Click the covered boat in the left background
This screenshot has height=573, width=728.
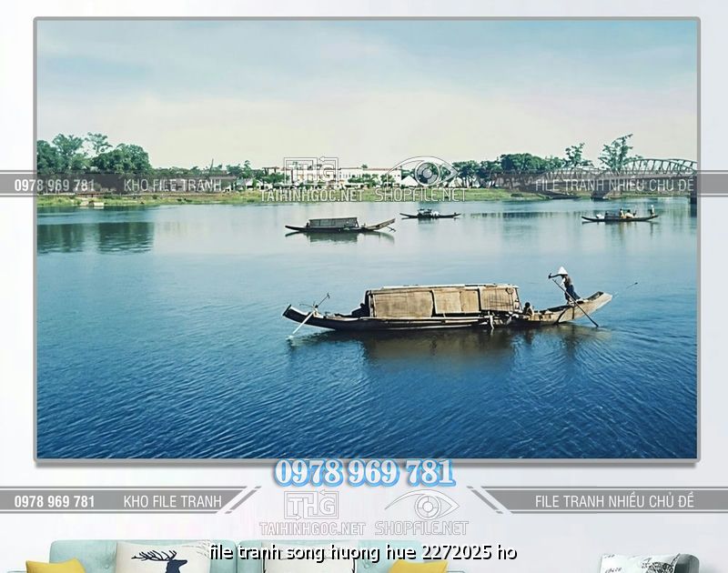click(x=339, y=224)
